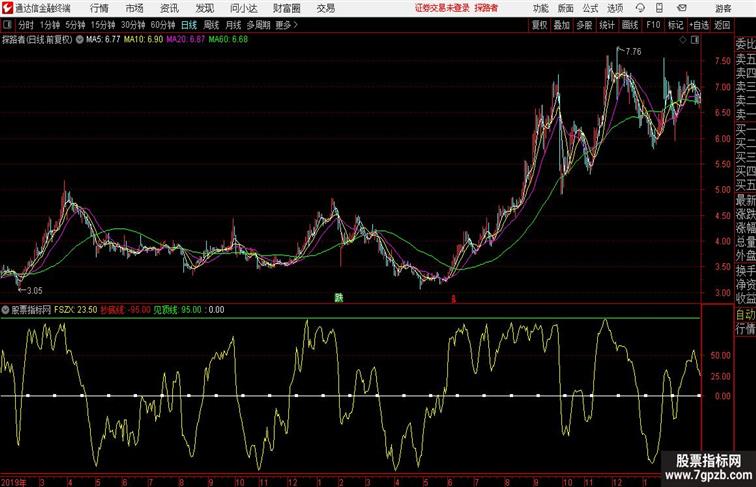Click the red 探路者 stock name link

(x=486, y=8)
